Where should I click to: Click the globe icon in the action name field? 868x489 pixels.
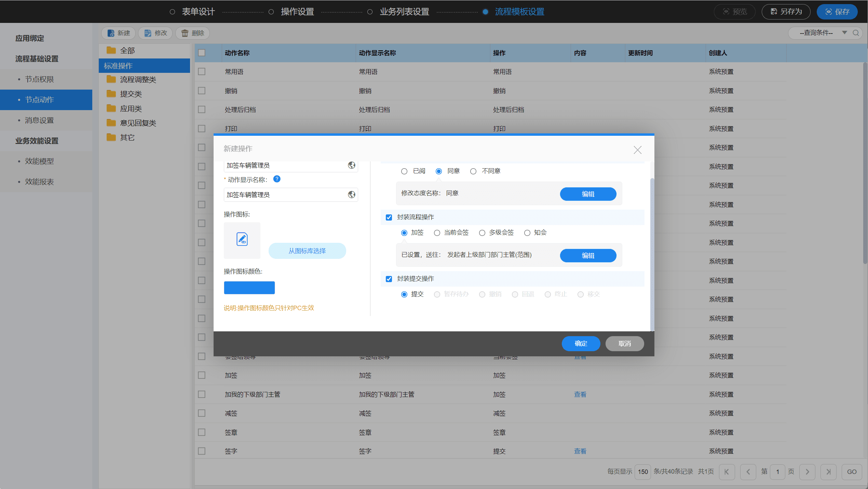351,165
